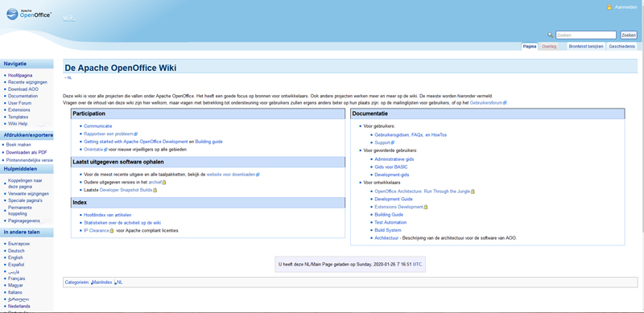Click the magnifier icon beside the search box
Viewport: 644px width, 313px height.
click(x=551, y=35)
